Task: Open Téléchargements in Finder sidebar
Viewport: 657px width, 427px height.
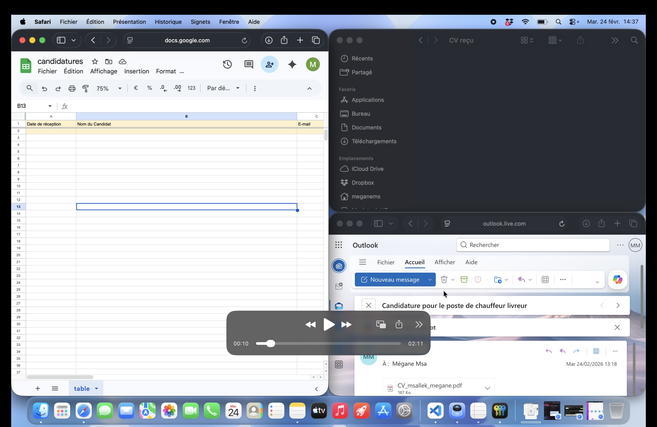Action: [x=373, y=141]
